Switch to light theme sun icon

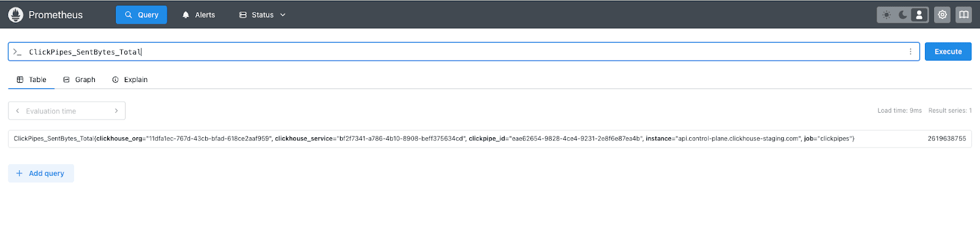[x=886, y=15]
